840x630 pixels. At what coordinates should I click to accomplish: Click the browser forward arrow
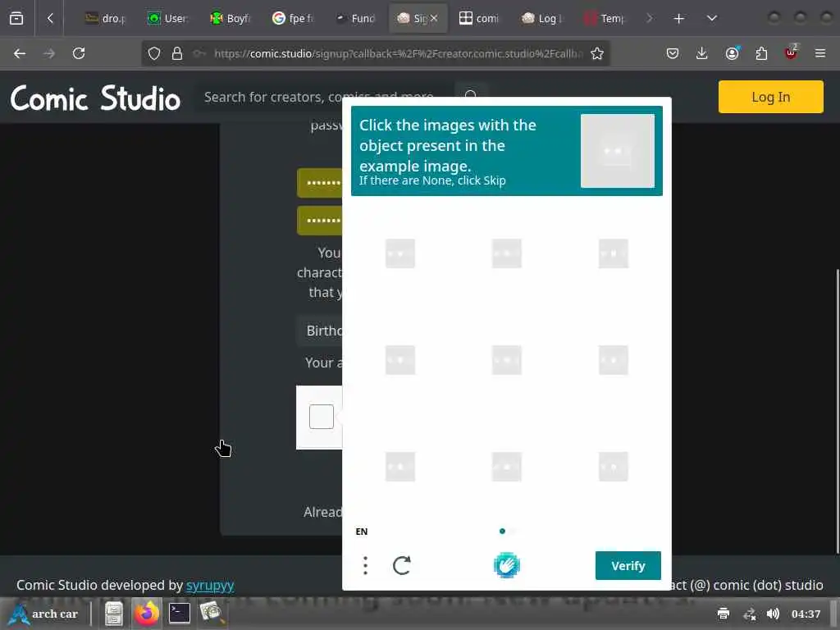pyautogui.click(x=49, y=53)
